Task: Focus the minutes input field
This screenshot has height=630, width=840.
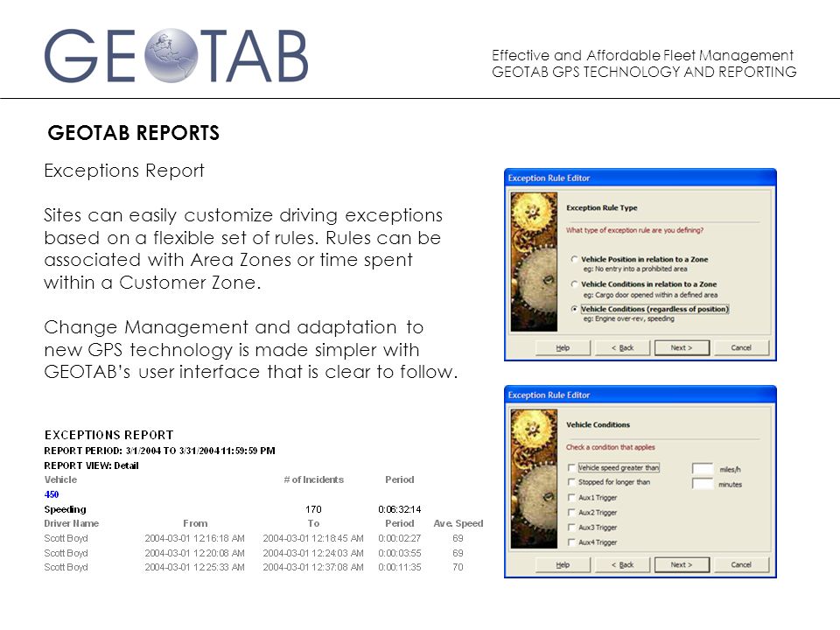Action: pos(703,484)
